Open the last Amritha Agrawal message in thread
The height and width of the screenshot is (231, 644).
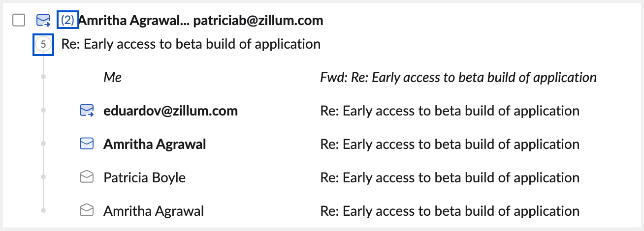pyautogui.click(x=154, y=211)
